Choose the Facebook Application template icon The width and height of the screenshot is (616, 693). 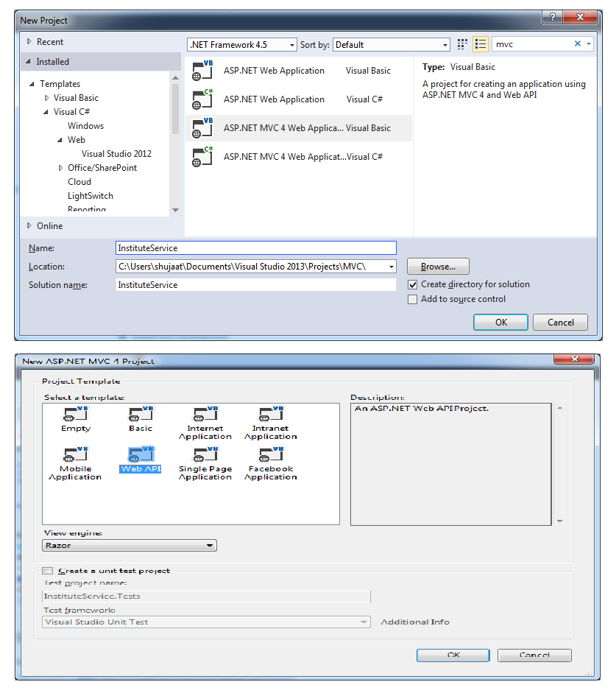271,455
